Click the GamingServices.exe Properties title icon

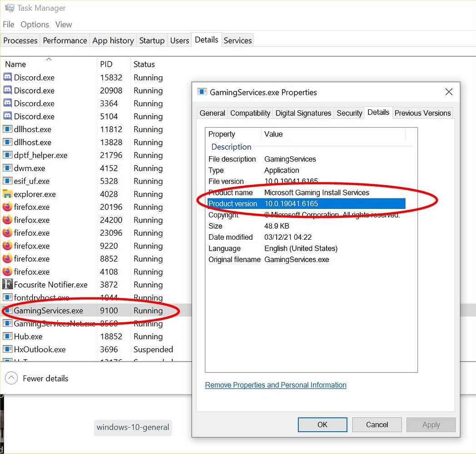[202, 92]
